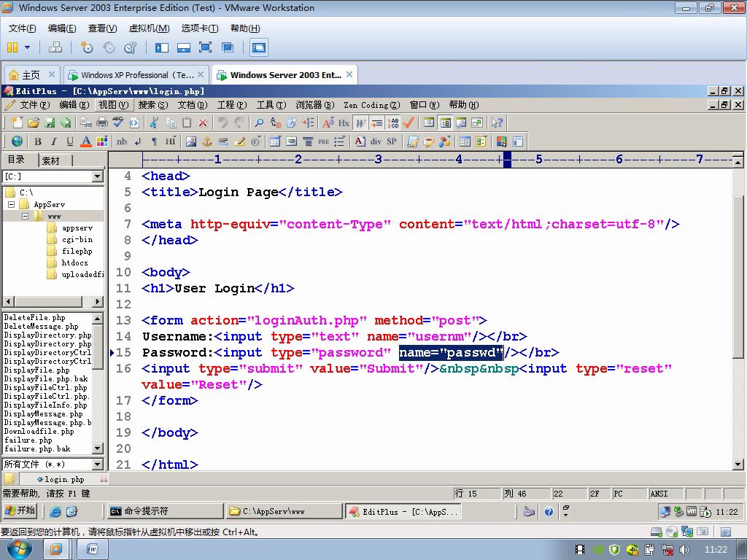
Task: Switch to C:\AppServ\www taskbar button
Action: click(x=285, y=511)
